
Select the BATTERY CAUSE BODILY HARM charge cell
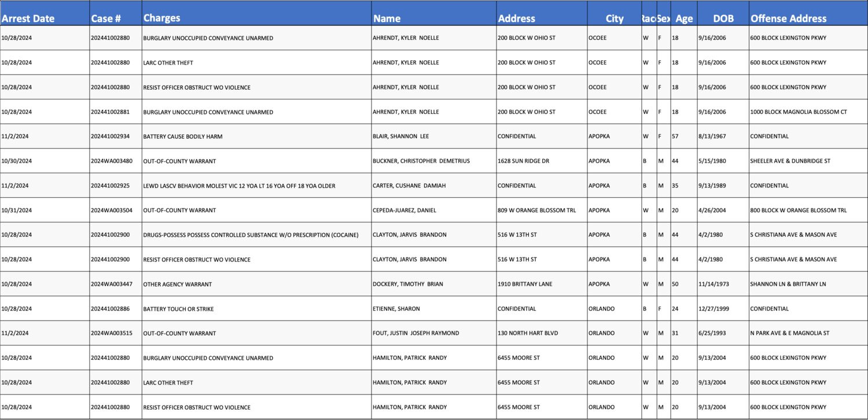(257, 137)
